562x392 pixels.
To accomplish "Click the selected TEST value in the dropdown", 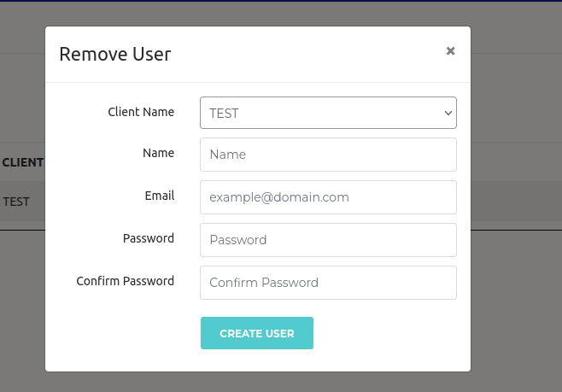I will [x=224, y=113].
